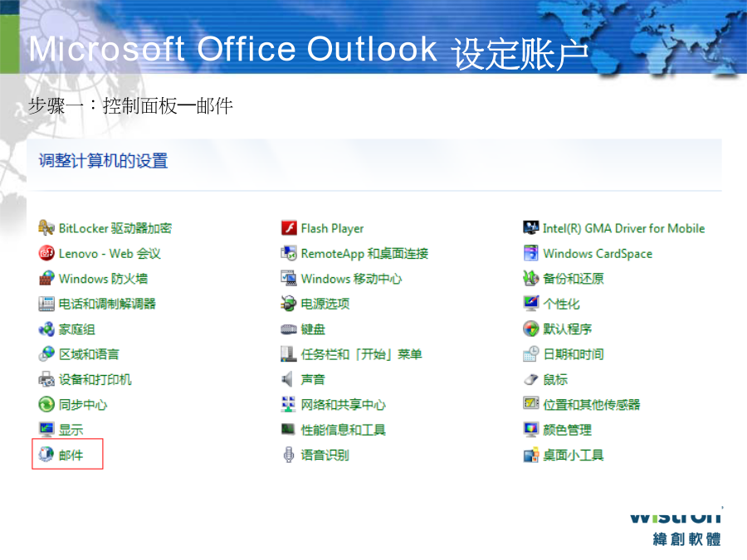The height and width of the screenshot is (560, 747).
Task: Click the Windows CardSpace icon
Action: click(x=530, y=253)
